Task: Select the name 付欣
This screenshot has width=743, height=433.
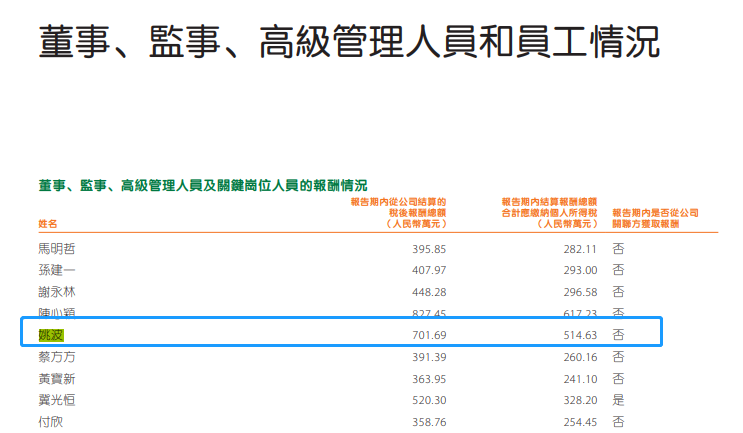Action: tap(51, 422)
